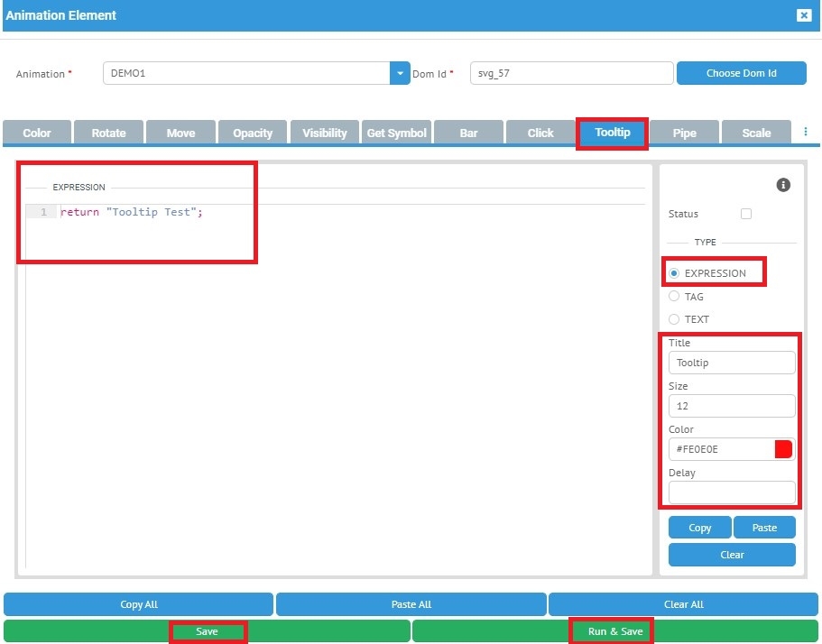Click the Clear All button
The image size is (822, 644).
(x=683, y=604)
